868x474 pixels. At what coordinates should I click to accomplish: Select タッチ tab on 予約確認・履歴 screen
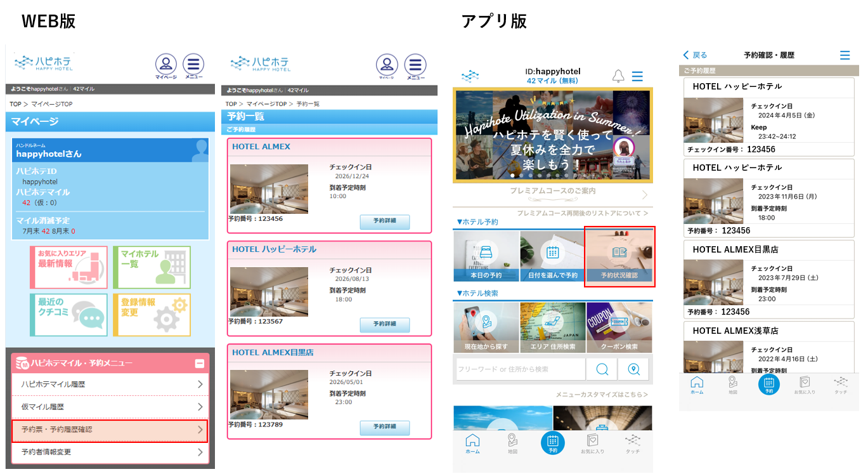pyautogui.click(x=841, y=385)
